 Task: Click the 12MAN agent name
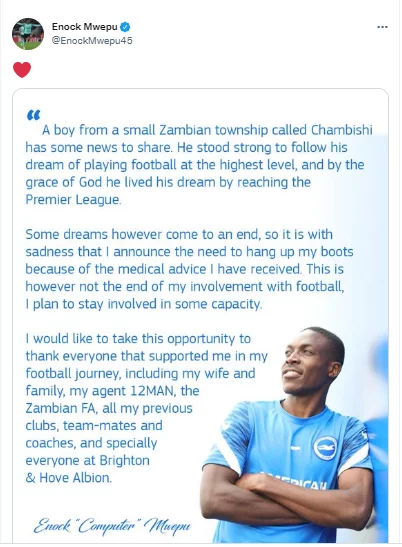(151, 391)
